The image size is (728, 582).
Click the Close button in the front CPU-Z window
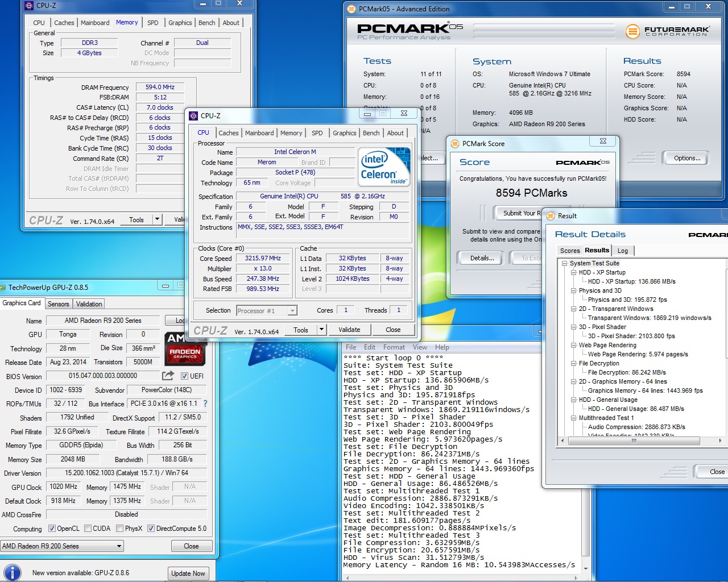(393, 330)
